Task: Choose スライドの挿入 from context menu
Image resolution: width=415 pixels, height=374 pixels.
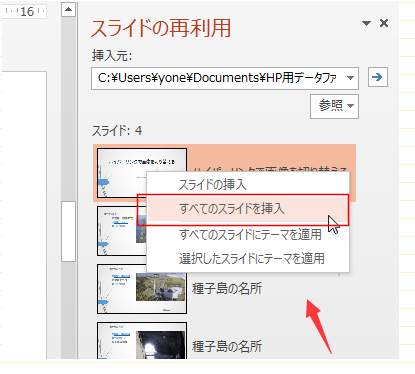Action: coord(248,185)
